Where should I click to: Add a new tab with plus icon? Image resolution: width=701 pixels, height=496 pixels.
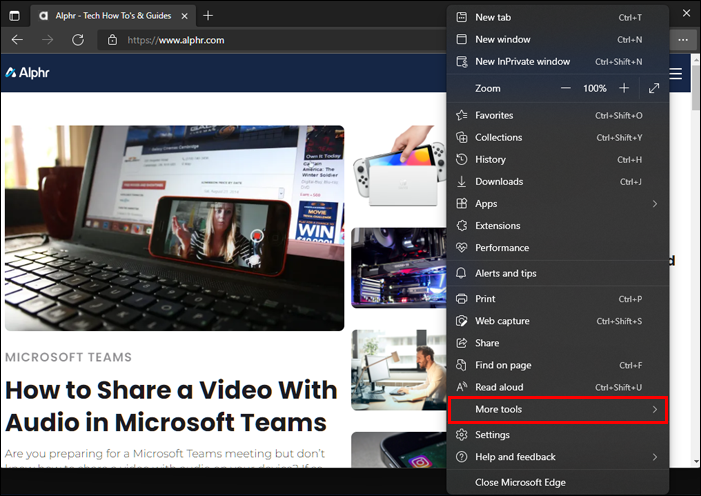208,16
